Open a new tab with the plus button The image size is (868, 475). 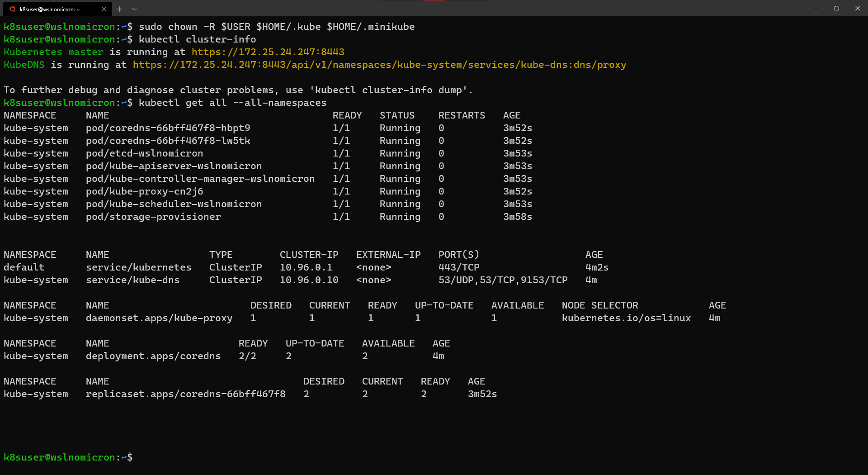tap(119, 9)
